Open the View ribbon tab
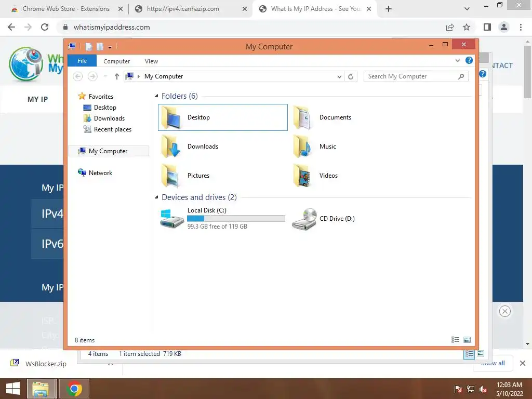Image resolution: width=532 pixels, height=399 pixels. [x=151, y=61]
